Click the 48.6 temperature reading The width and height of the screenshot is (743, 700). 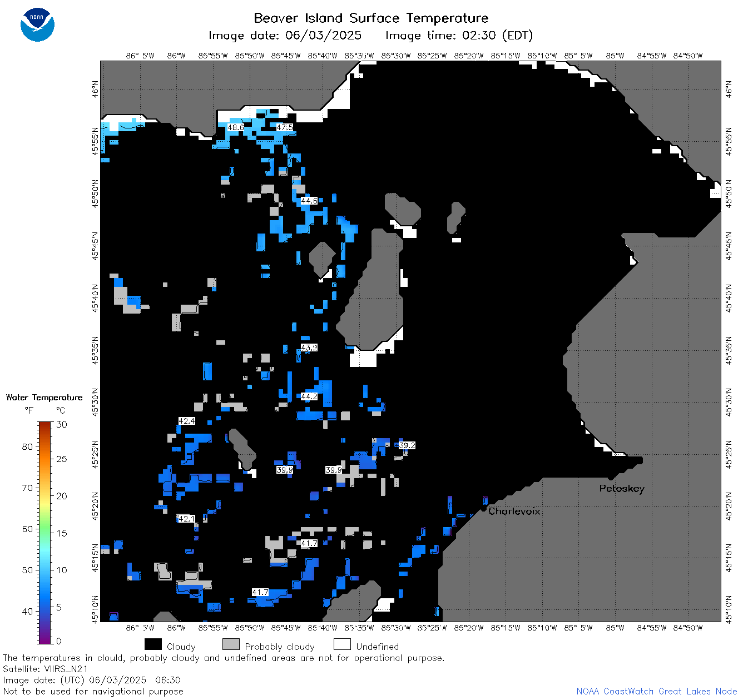[x=236, y=127]
